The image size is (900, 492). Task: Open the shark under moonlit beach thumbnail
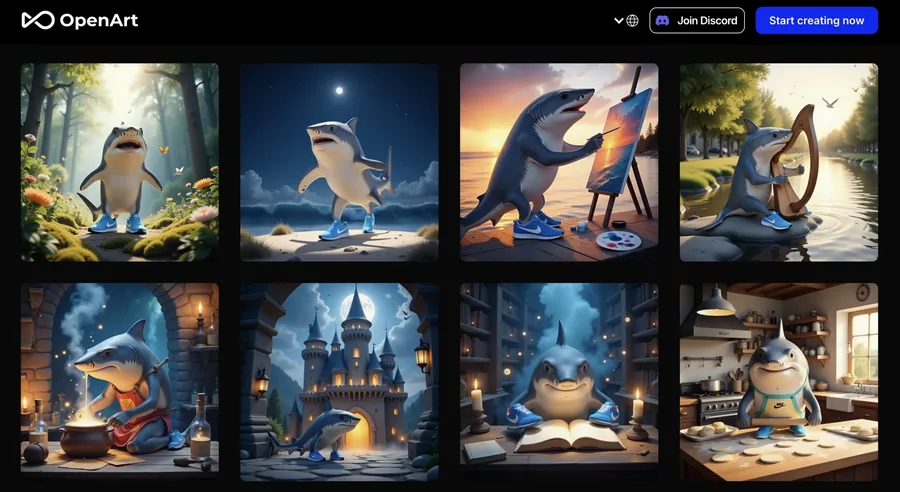pos(339,162)
